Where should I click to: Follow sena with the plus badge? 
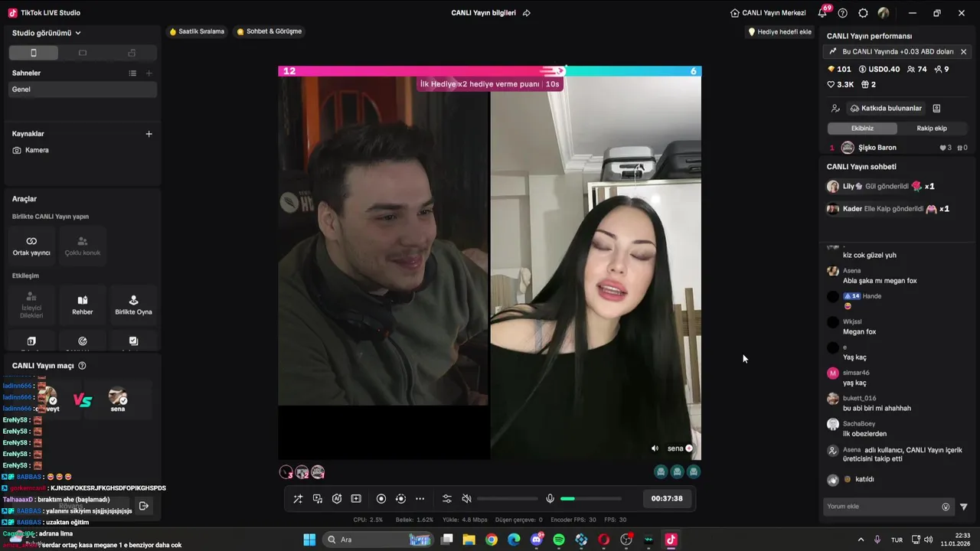click(689, 448)
